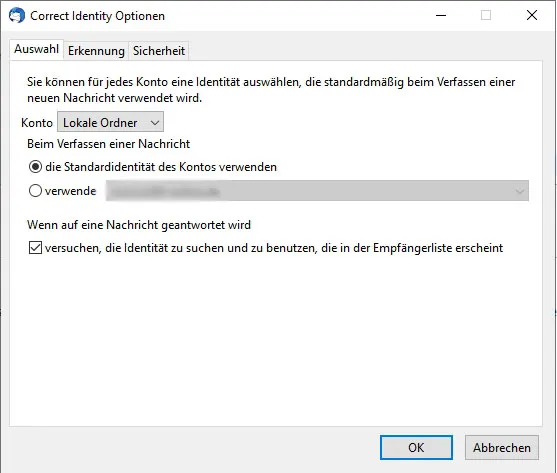Toggle the Empfängerliste identity search checkbox
Viewport: 557px width, 473px height.
(35, 248)
